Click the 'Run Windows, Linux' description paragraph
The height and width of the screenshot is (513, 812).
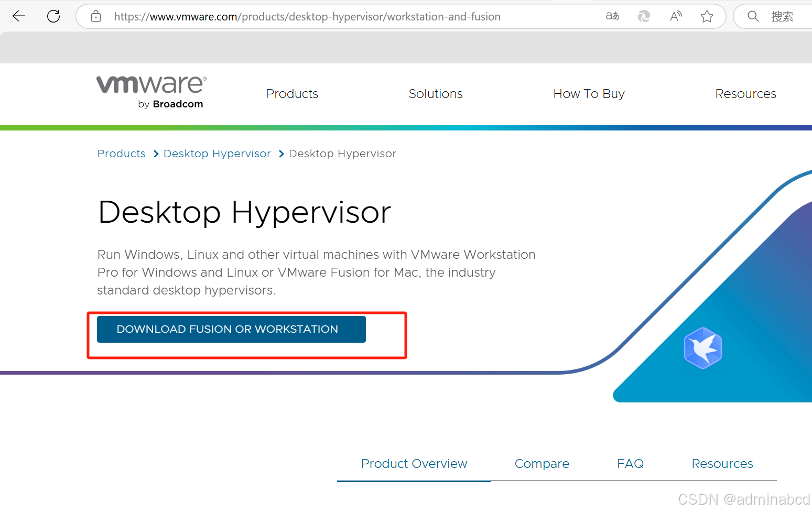coord(316,272)
